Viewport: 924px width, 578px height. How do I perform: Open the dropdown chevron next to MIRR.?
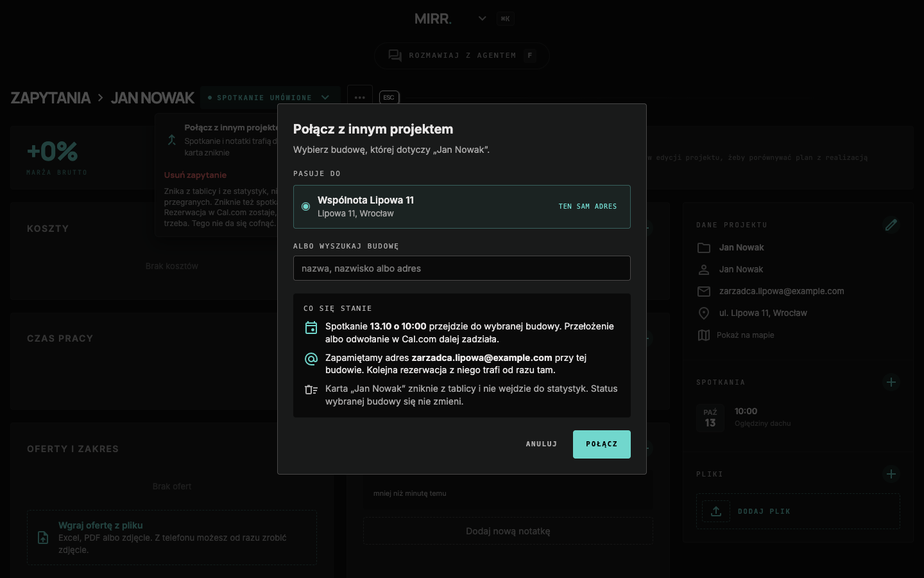[482, 19]
